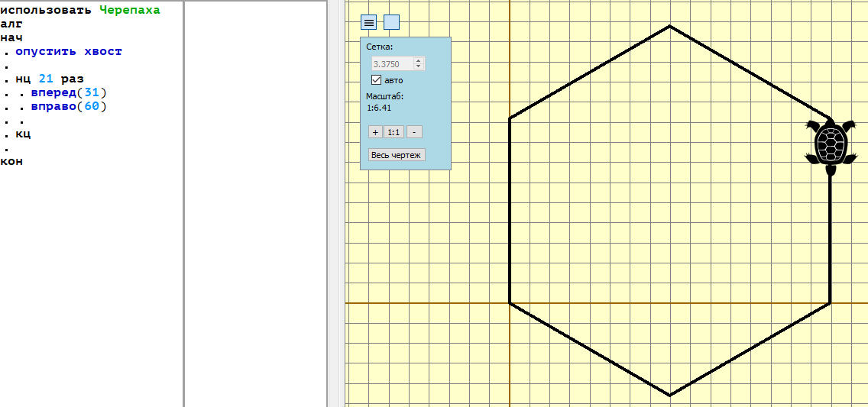
Task: Click the light blue square icon
Action: pyautogui.click(x=391, y=22)
